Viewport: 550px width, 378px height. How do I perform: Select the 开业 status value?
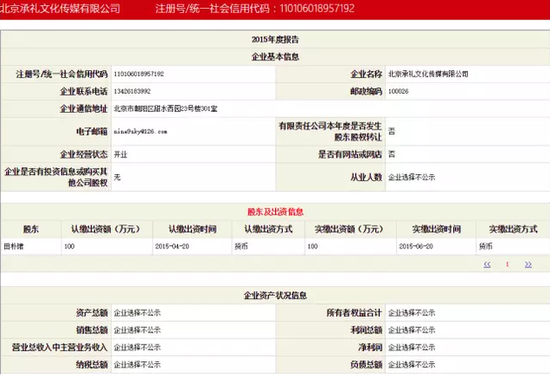[120, 154]
